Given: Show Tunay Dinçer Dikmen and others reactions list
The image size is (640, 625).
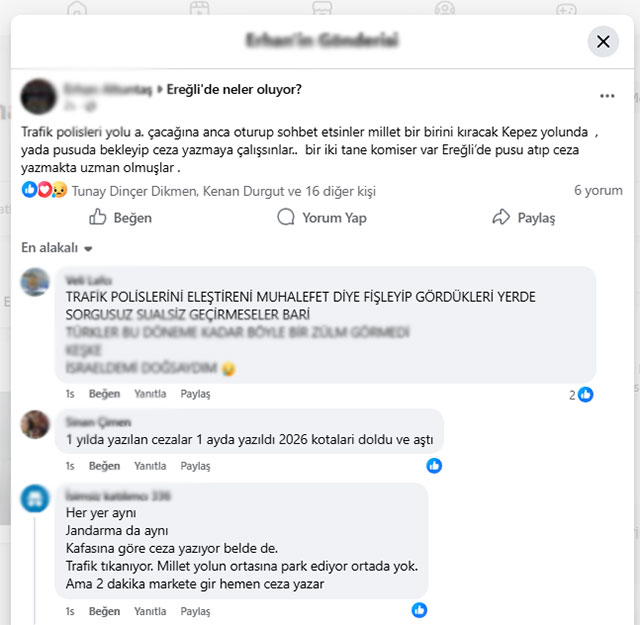Looking at the screenshot, I should 224,191.
